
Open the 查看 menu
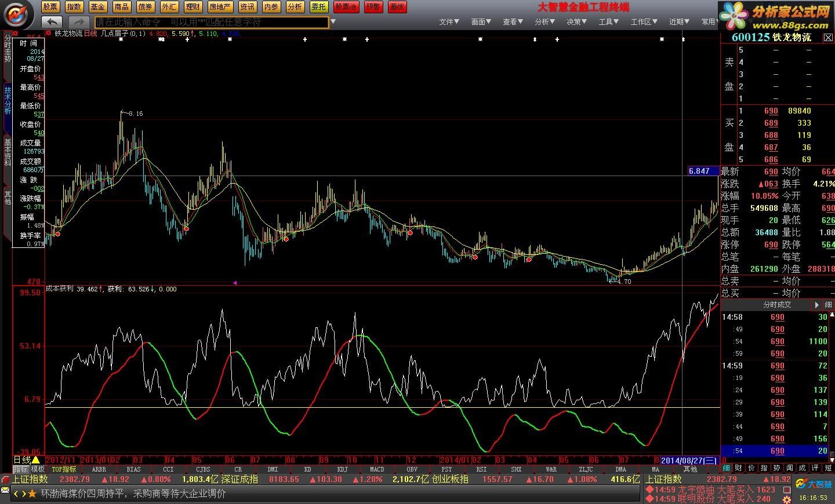pos(513,22)
